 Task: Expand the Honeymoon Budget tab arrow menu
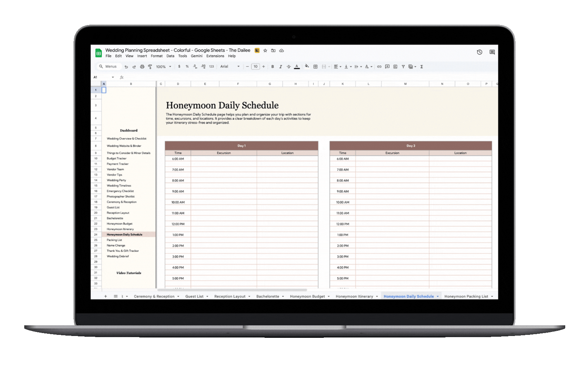coord(329,297)
